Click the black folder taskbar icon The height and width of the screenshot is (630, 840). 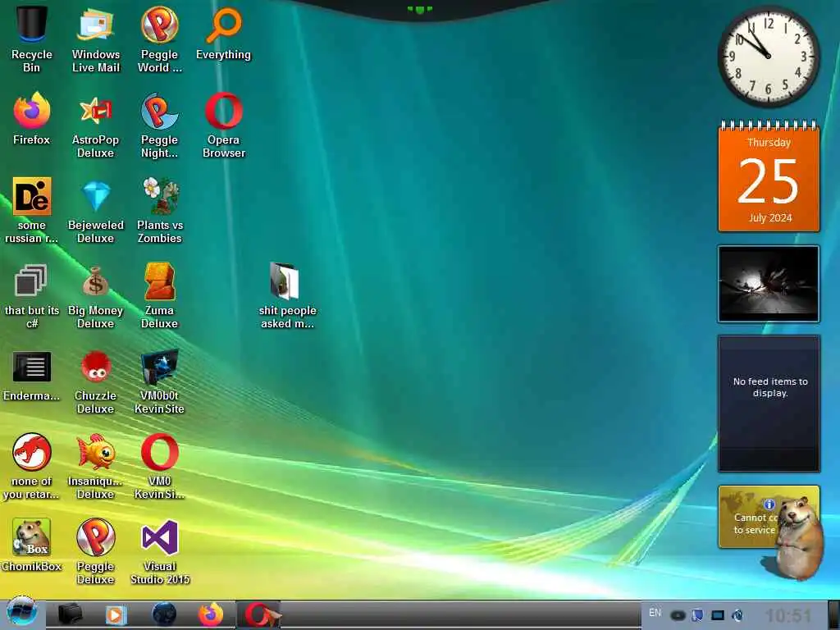tap(70, 614)
